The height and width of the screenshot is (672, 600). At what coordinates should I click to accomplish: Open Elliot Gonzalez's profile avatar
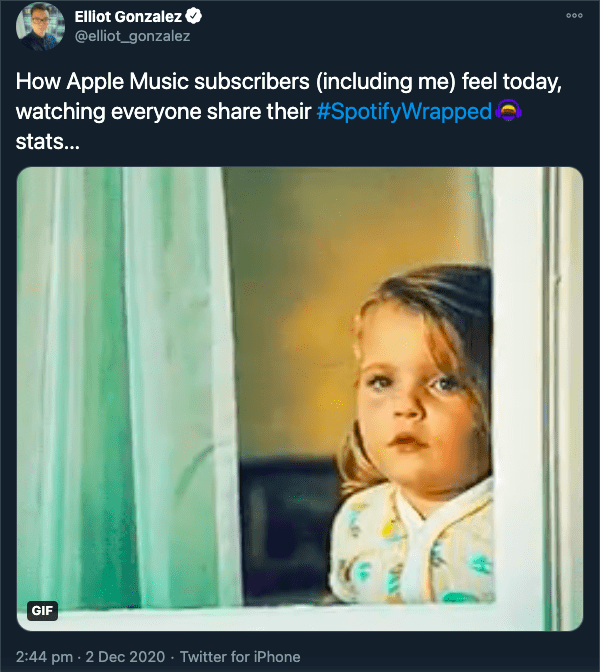pos(40,26)
